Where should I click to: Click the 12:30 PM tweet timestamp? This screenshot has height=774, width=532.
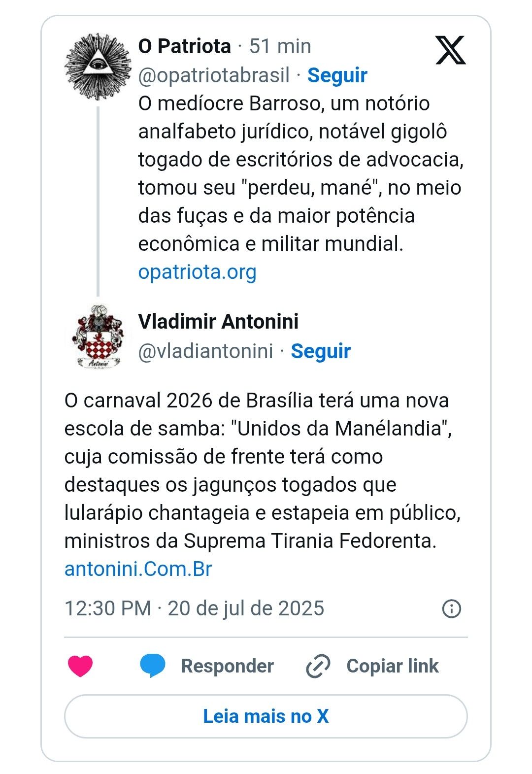(194, 608)
